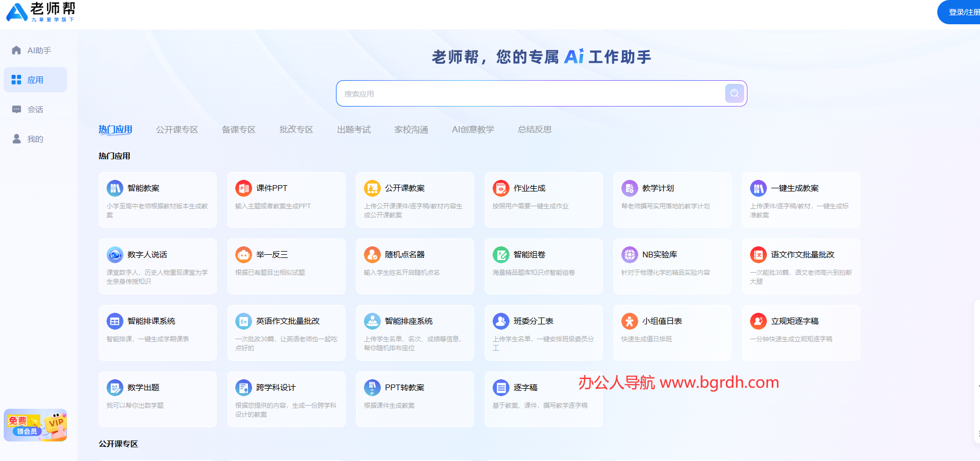The width and height of the screenshot is (980, 461).
Task: Click the 逐字稿 app icon
Action: (x=501, y=388)
